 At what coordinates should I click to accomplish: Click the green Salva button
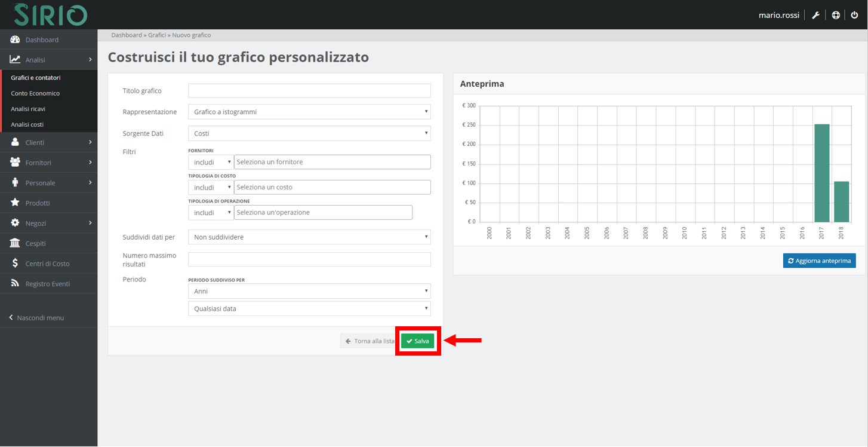417,341
